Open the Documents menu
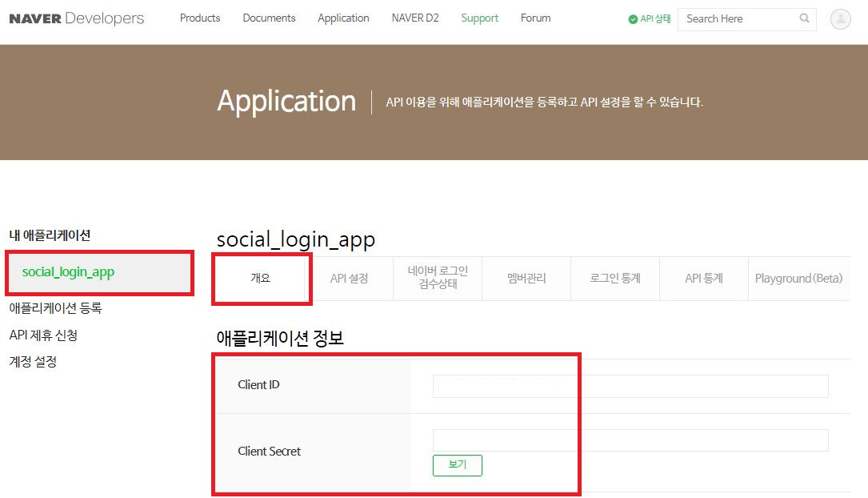The height and width of the screenshot is (498, 868). (269, 18)
